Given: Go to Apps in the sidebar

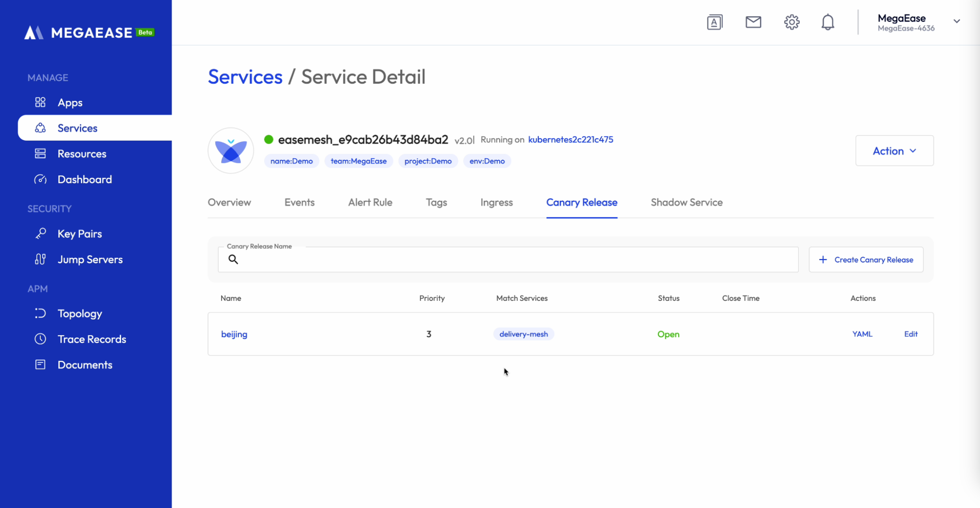Looking at the screenshot, I should click(70, 102).
